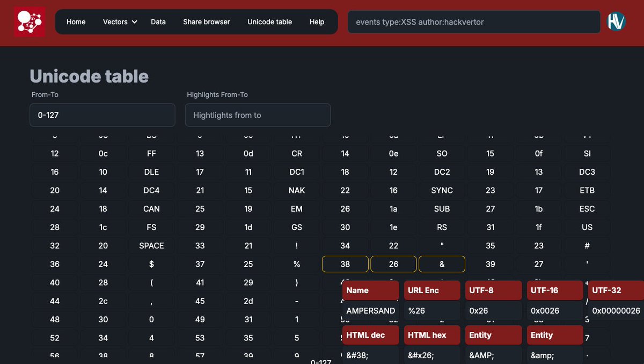Click the hex 1f cell

[x=539, y=227]
